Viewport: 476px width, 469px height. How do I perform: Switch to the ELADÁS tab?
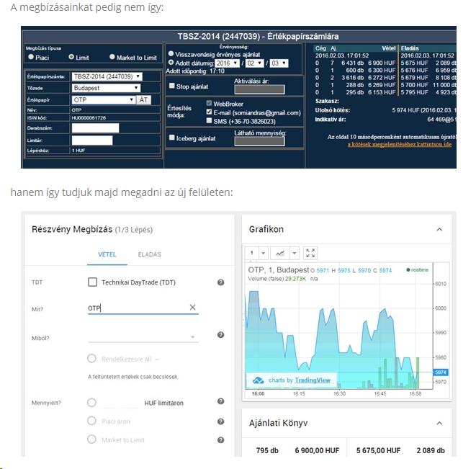pyautogui.click(x=149, y=254)
